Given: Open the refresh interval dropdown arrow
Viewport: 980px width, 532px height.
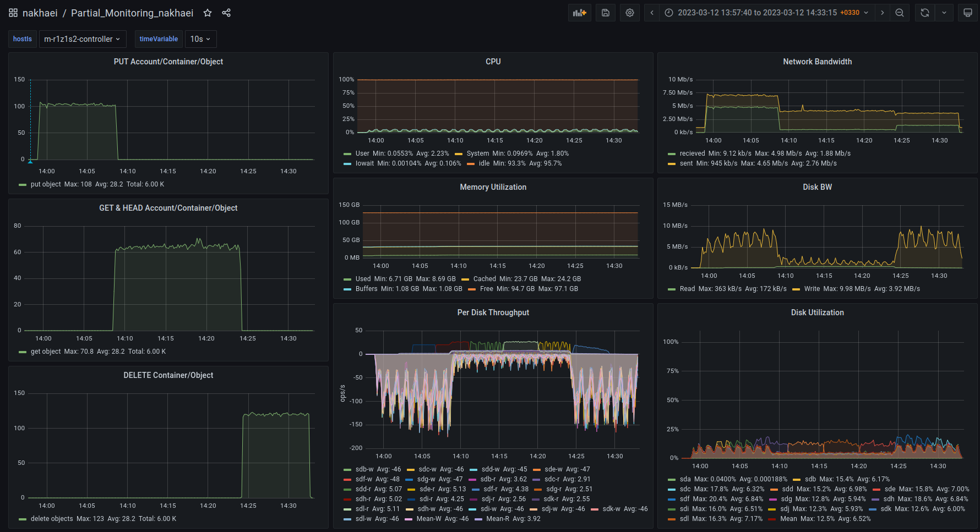Looking at the screenshot, I should click(944, 13).
